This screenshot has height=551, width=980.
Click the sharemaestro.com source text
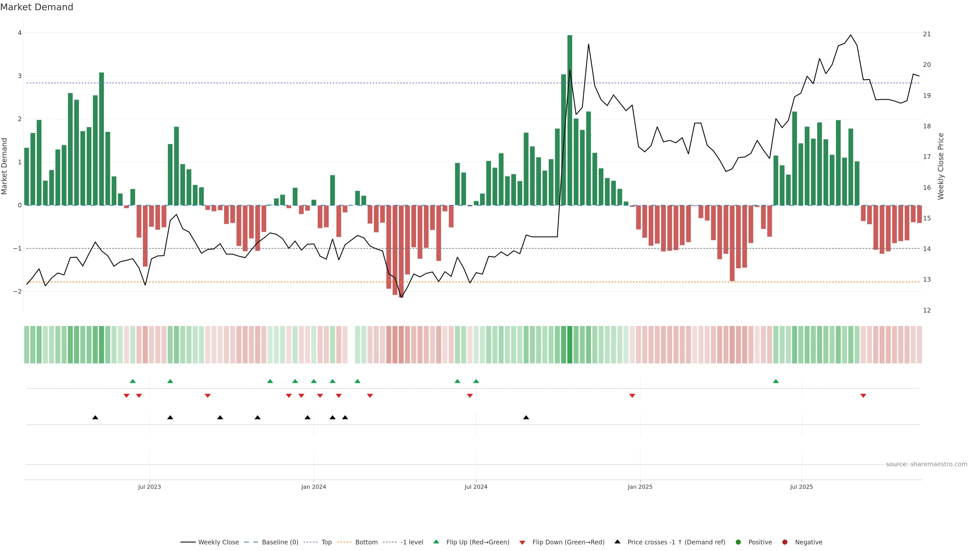point(926,464)
